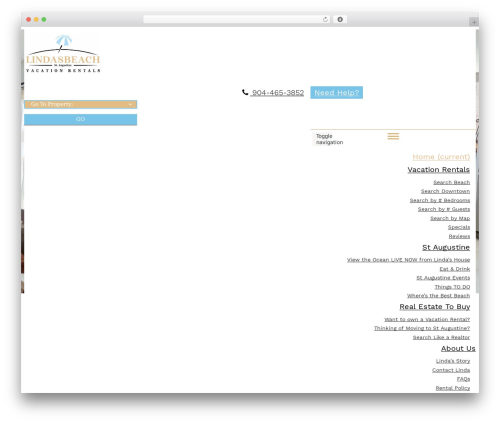
Task: Open Search Like a Realtor link
Action: pyautogui.click(x=441, y=337)
